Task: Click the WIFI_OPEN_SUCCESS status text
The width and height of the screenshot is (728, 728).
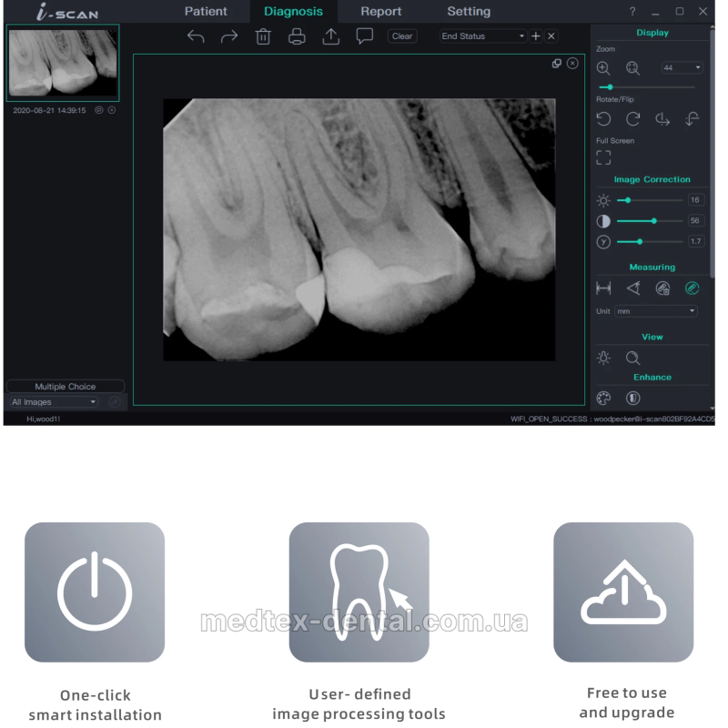Action: pyautogui.click(x=612, y=419)
